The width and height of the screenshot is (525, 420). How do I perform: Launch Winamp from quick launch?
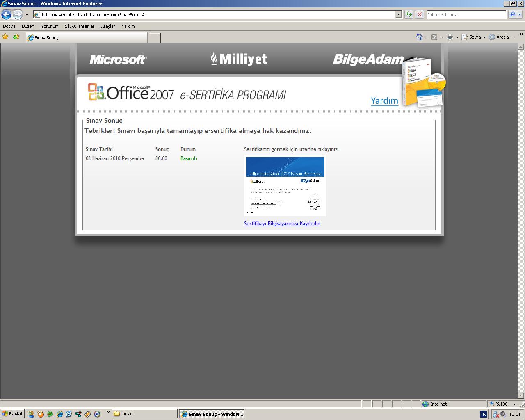coord(88,414)
